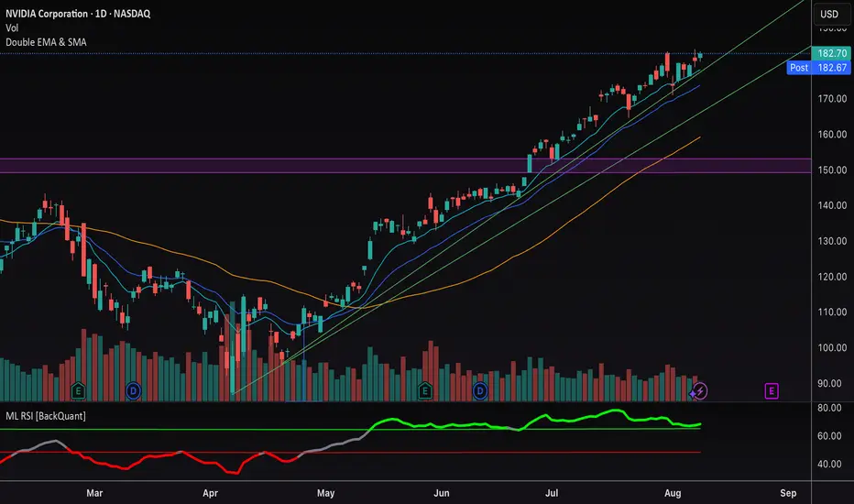The width and height of the screenshot is (854, 504).
Task: Click the 100.00 price axis label
Action: click(832, 347)
